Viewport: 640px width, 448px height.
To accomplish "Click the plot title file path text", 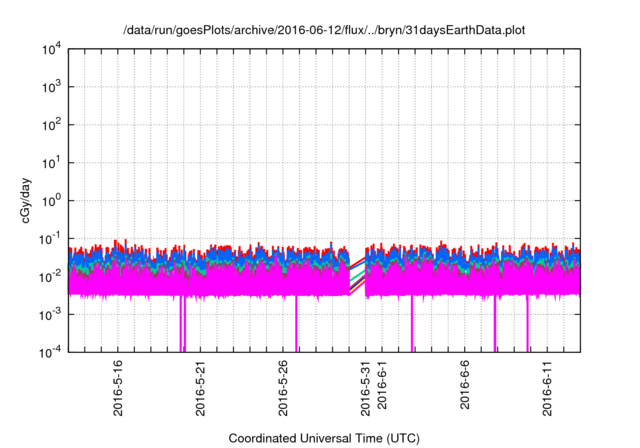I will point(324,30).
